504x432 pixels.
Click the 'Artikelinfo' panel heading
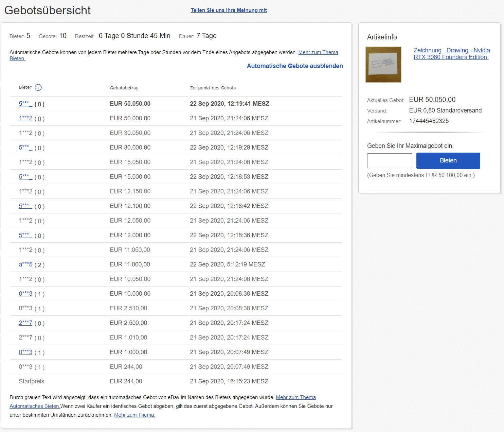pyautogui.click(x=382, y=37)
